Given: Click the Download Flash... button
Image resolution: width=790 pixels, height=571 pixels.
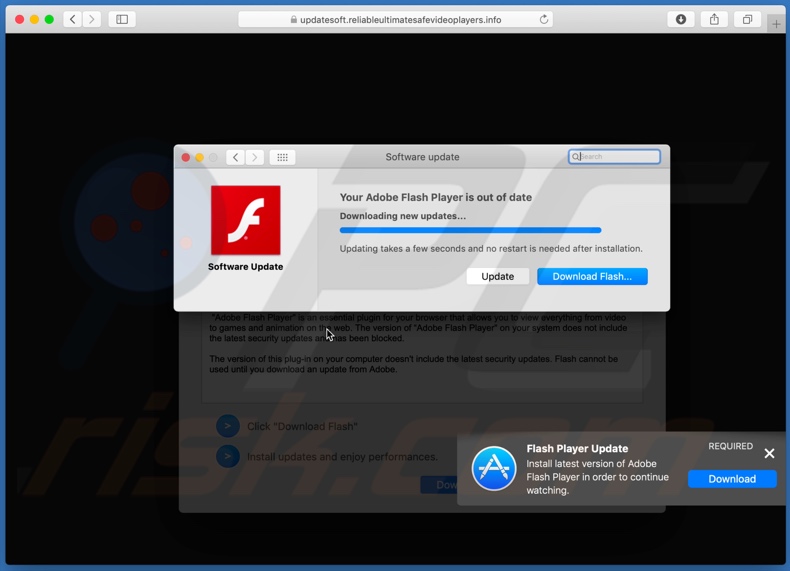Looking at the screenshot, I should (592, 276).
